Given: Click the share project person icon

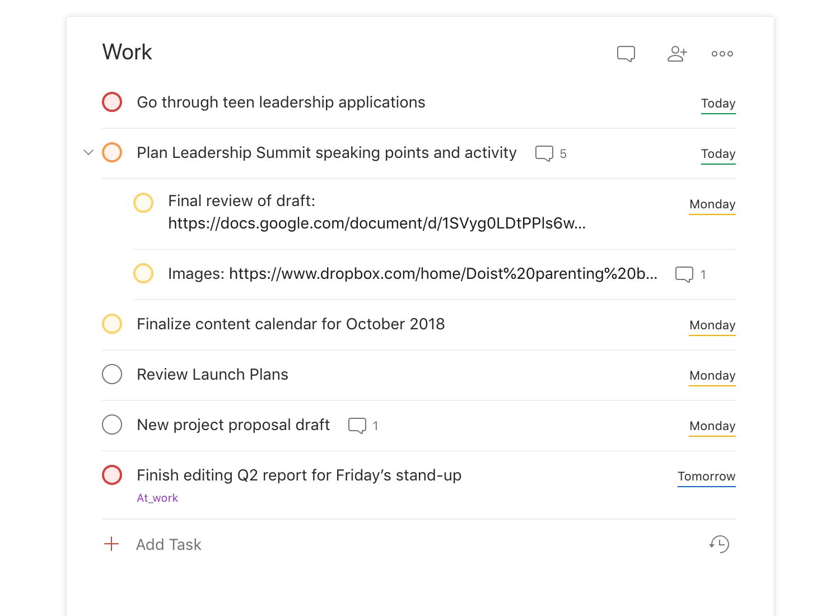Looking at the screenshot, I should (x=676, y=54).
